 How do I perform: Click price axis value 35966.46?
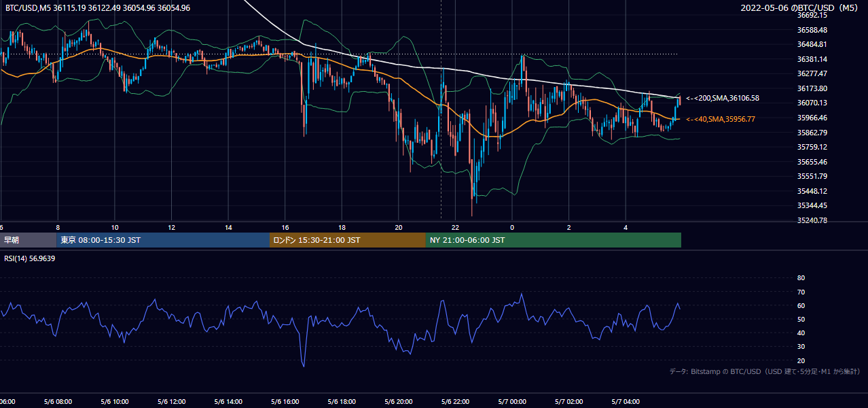812,118
